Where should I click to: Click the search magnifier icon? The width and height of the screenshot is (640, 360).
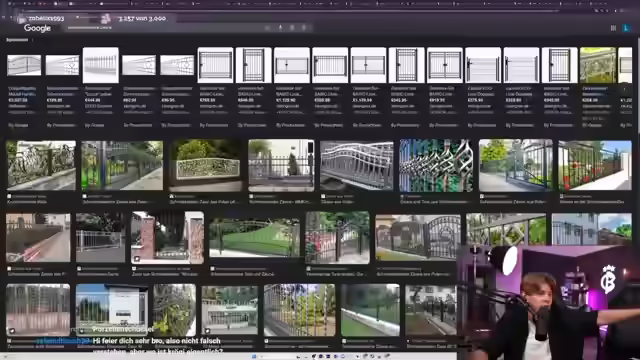point(304,28)
